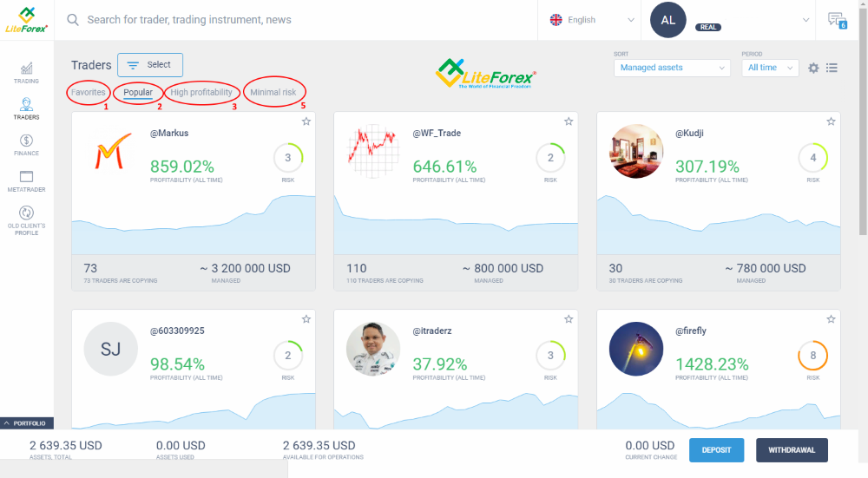This screenshot has width=868, height=478.
Task: Open Old Client's Profile in sidebar
Action: click(x=26, y=220)
